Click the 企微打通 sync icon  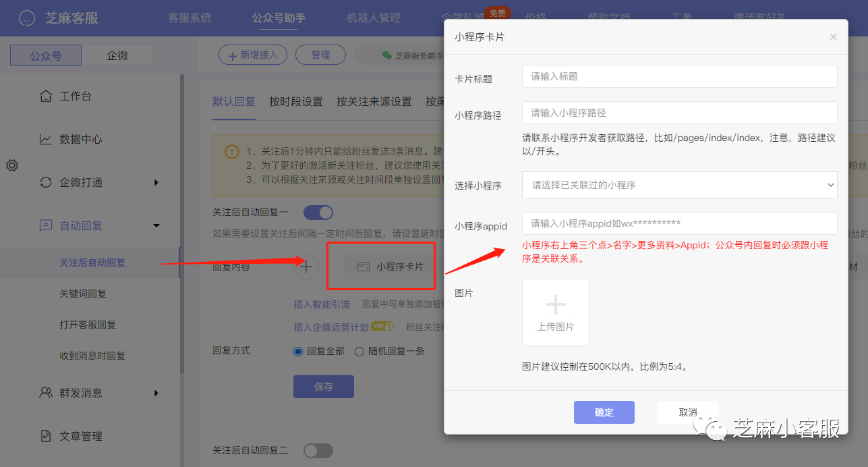[x=45, y=182]
